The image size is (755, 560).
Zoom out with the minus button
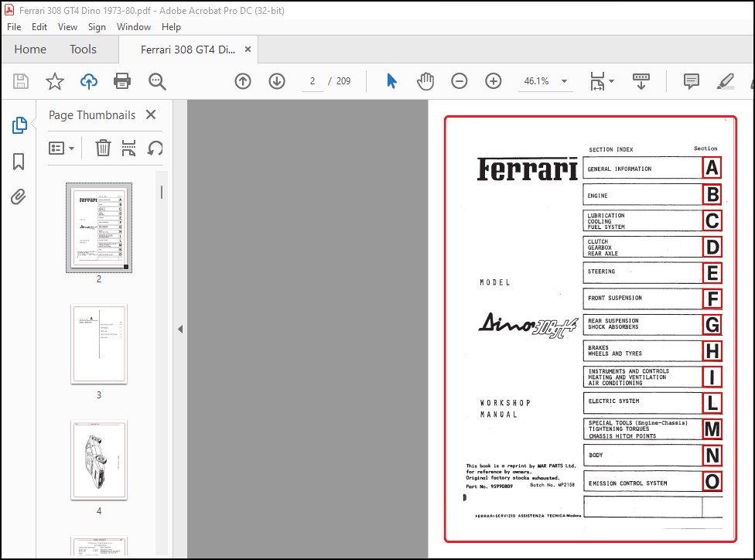coord(459,81)
